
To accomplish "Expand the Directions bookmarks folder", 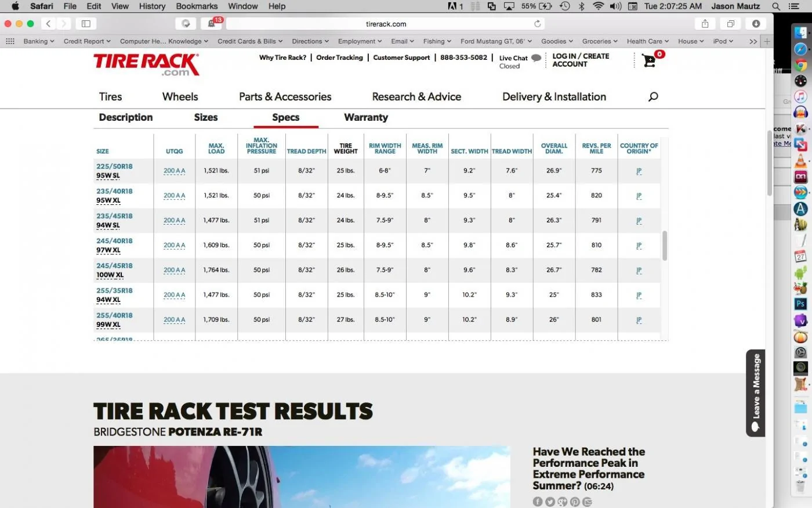I will point(310,41).
